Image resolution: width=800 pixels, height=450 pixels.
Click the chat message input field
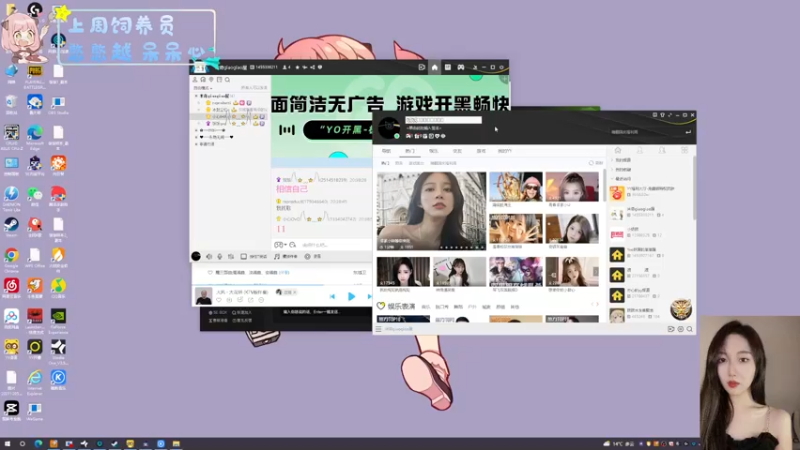[x=334, y=245]
